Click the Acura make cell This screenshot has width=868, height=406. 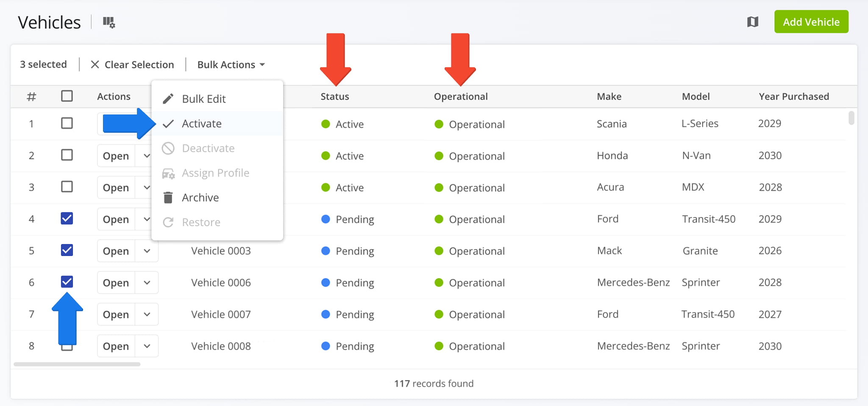(610, 187)
